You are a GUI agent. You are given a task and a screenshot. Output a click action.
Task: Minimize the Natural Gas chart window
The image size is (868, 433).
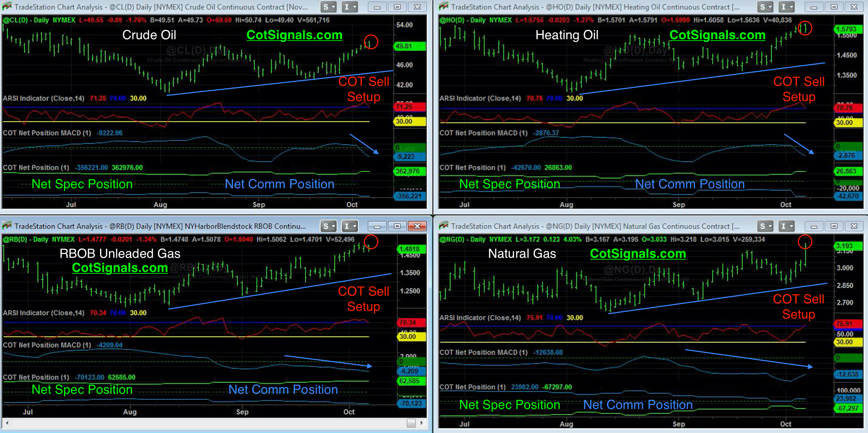pyautogui.click(x=814, y=226)
